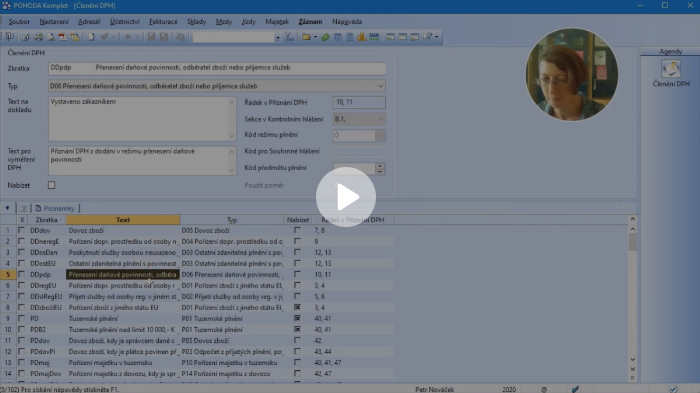This screenshot has width=700, height=393.
Task: Click the IBAN icon in the toolbar
Action: click(374, 37)
